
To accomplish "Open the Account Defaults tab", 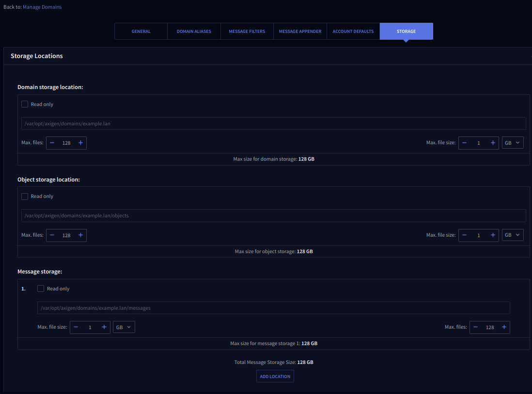I will (353, 31).
